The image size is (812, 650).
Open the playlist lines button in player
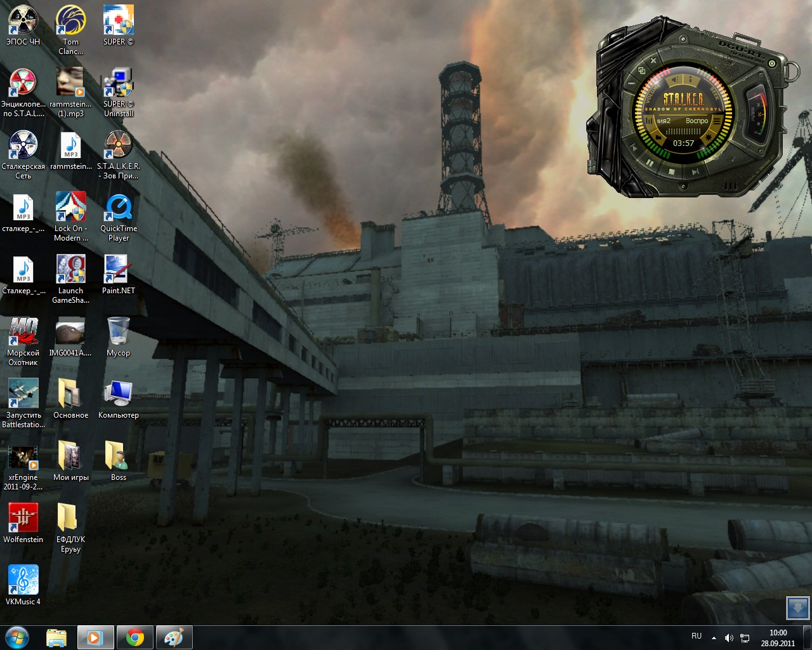tap(718, 121)
